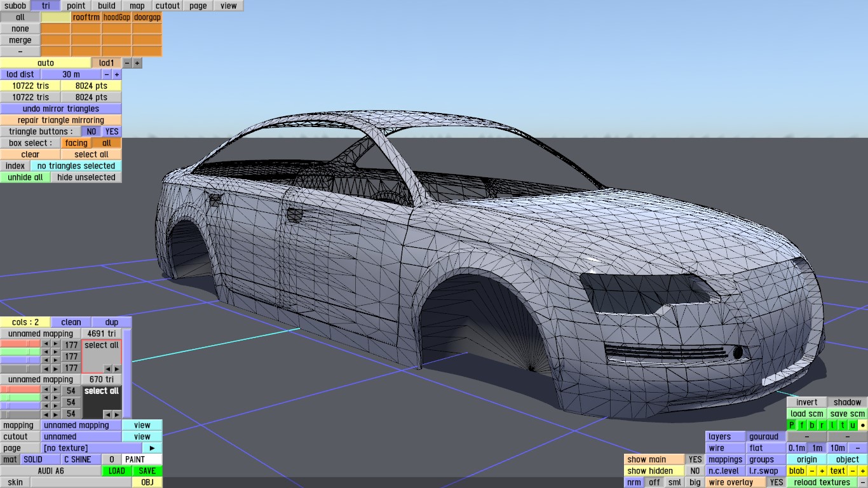868x488 pixels.
Task: Enable gouraud shading mode
Action: (766, 437)
